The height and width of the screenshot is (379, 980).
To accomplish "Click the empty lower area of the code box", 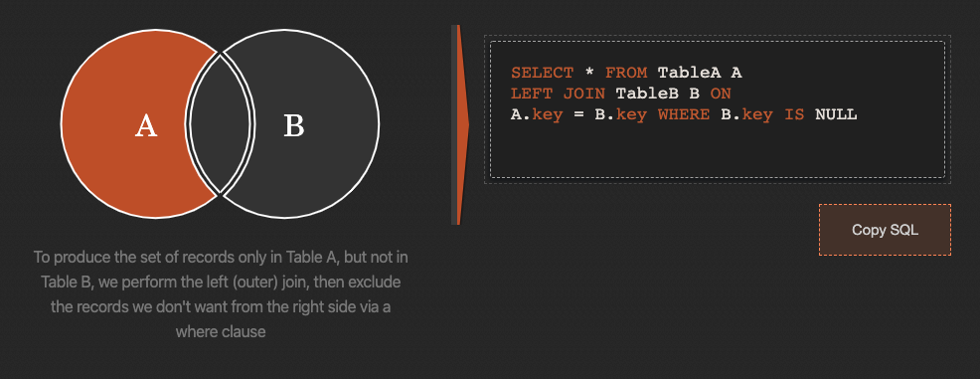I will click(x=718, y=153).
